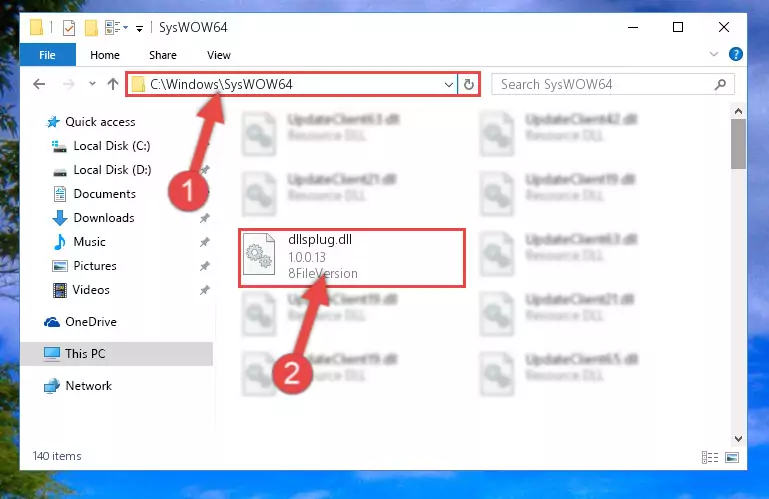Click the dllsplug.dll gear file icon
Viewport: 769px width, 499px height.
(x=259, y=254)
